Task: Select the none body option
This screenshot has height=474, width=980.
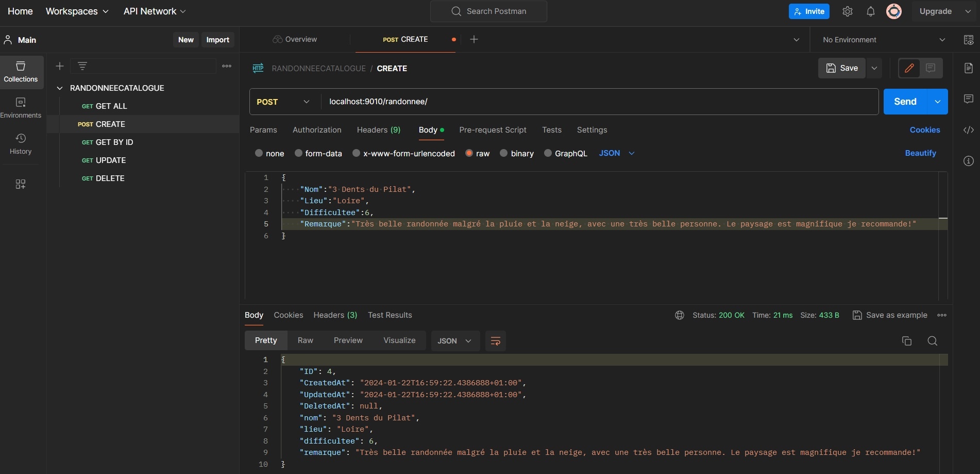Action: pos(259,153)
